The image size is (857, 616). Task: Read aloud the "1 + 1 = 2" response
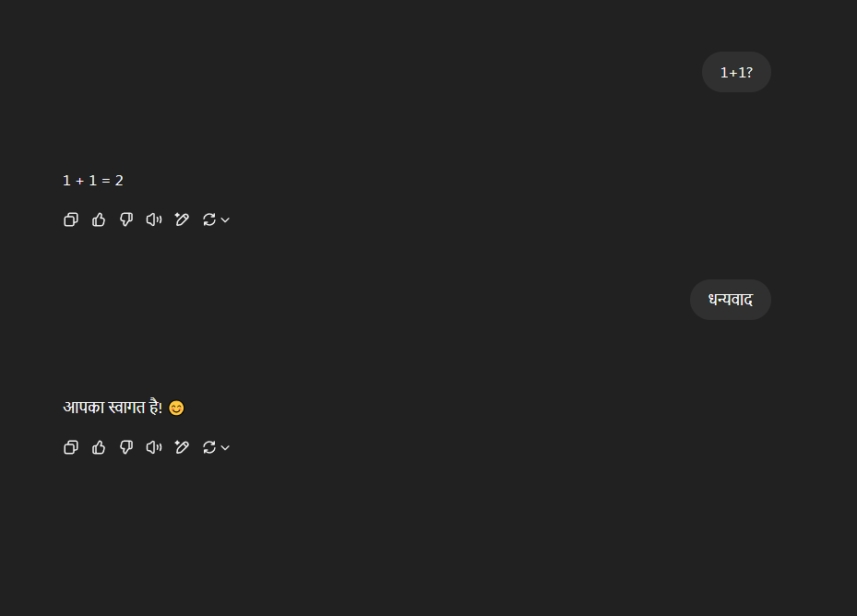154,219
